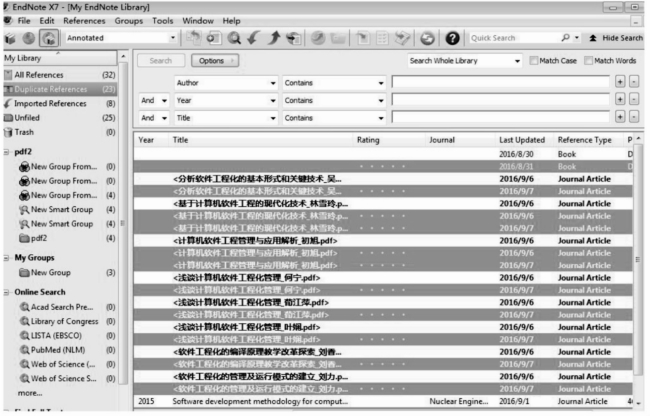This screenshot has height=416, width=650.
Task: Open the File menu
Action: click(24, 21)
